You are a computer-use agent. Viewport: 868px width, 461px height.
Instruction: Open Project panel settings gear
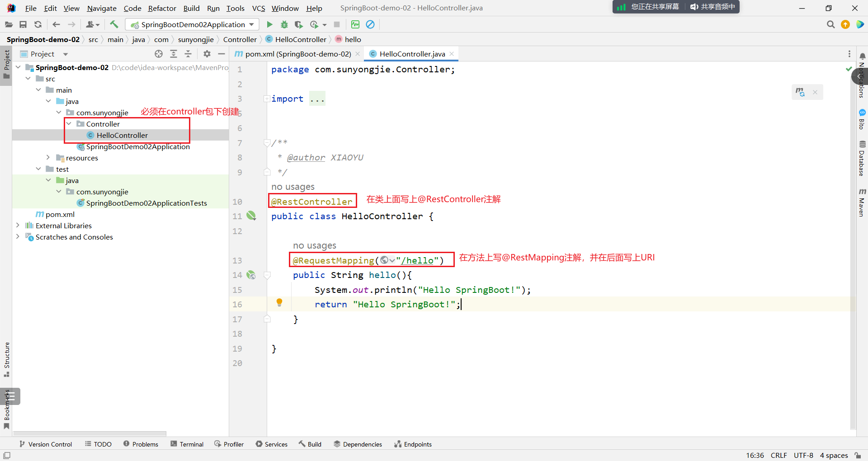(207, 54)
